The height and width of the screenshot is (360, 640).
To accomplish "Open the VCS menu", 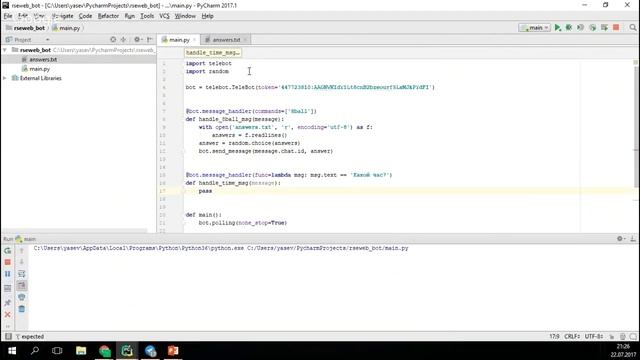I will [164, 16].
